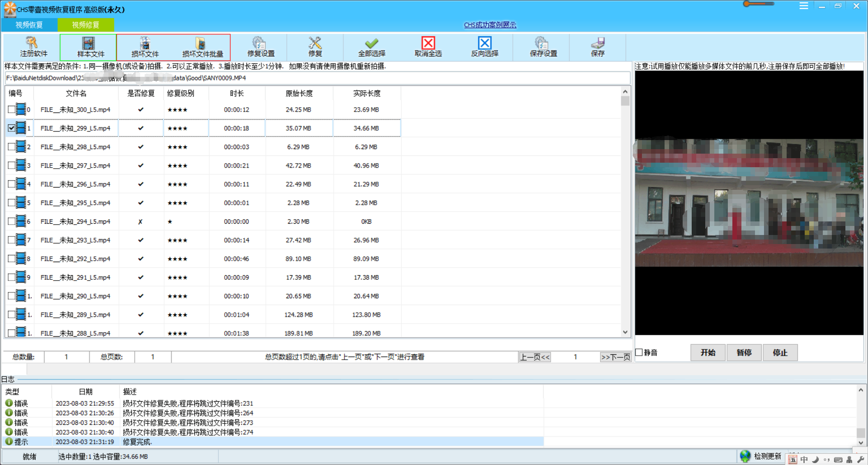Viewport: 868px width, 465px height.
Task: Click the IME person icon in tray
Action: 849,460
